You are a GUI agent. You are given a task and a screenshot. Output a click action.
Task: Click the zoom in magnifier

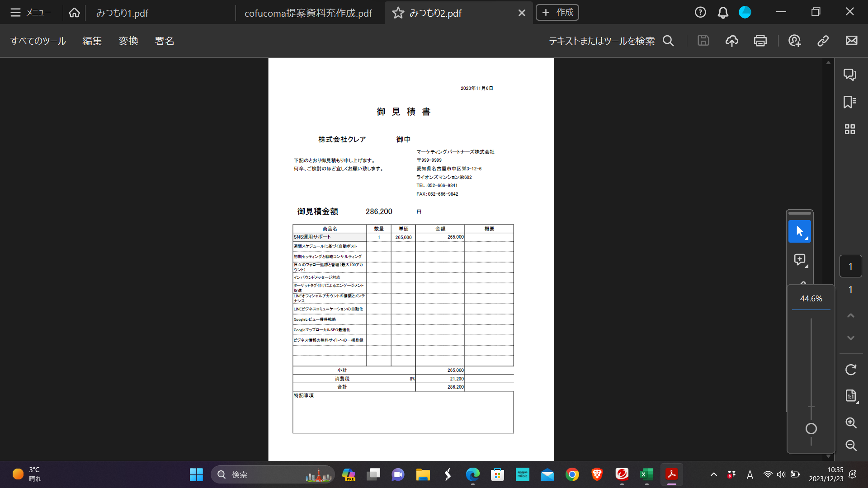[x=851, y=423]
